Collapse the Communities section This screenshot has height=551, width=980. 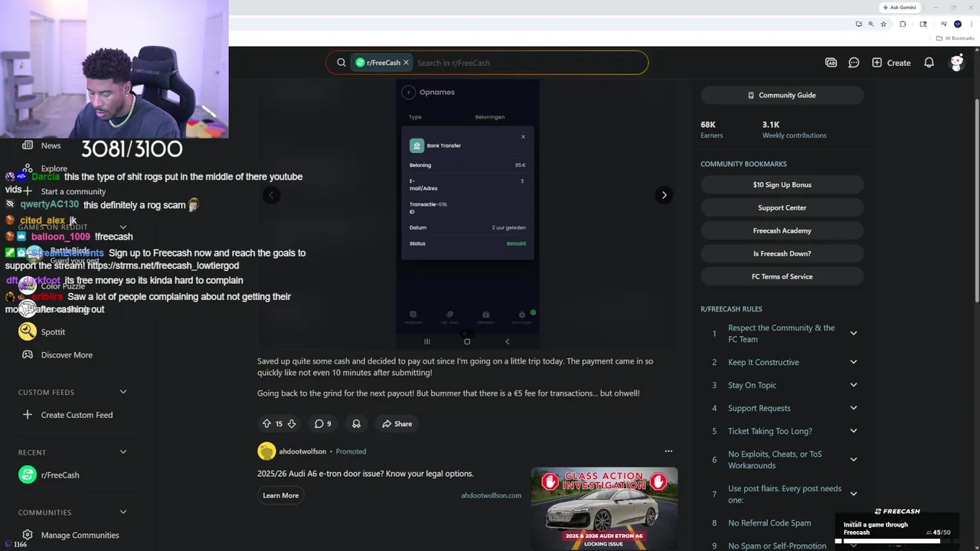pyautogui.click(x=122, y=512)
